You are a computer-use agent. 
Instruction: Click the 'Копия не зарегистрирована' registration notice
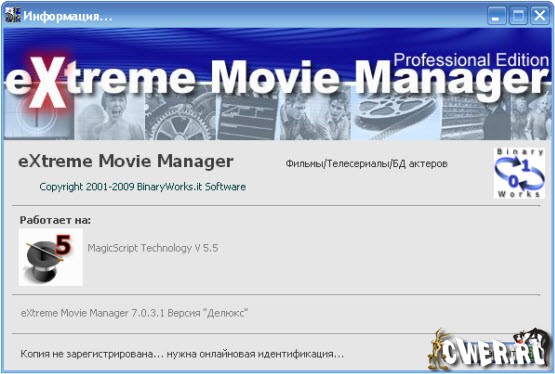pos(182,354)
